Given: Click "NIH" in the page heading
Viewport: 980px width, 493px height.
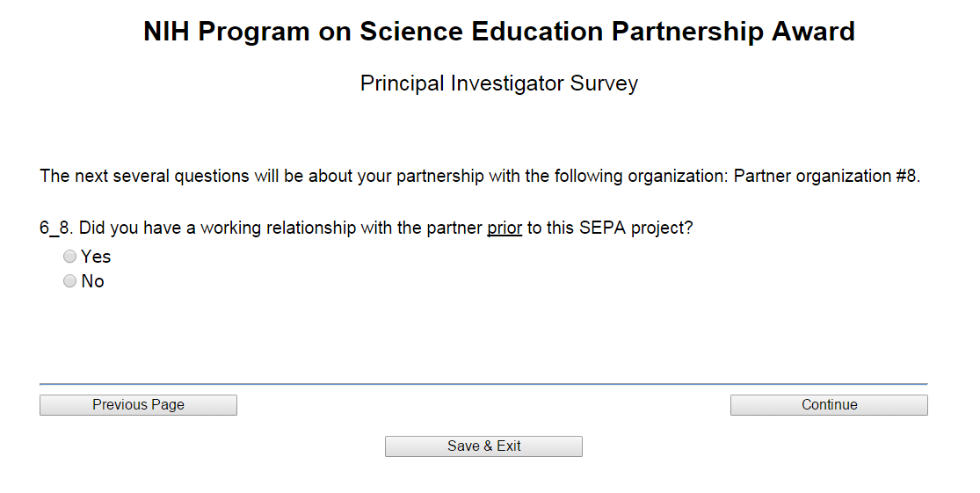Looking at the screenshot, I should pyautogui.click(x=167, y=33).
